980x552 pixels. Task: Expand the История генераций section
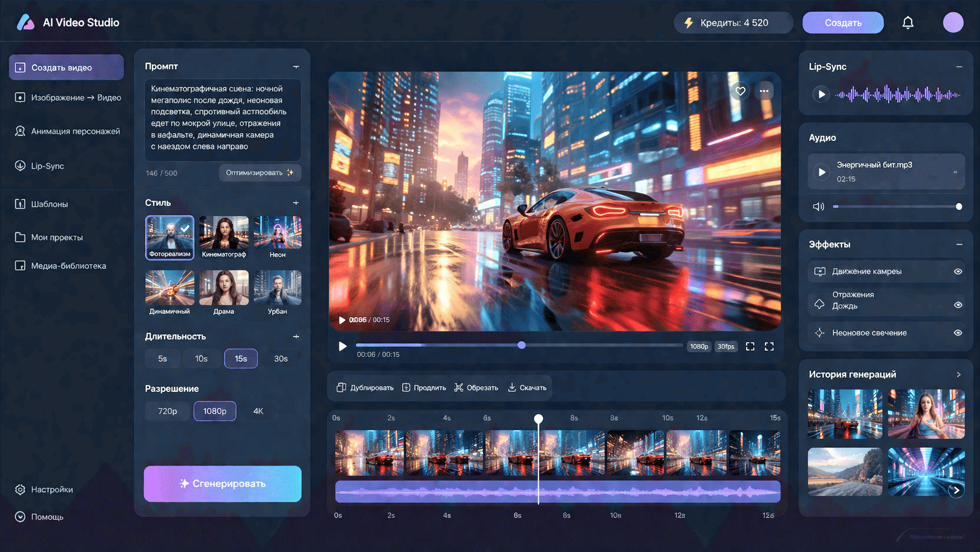pyautogui.click(x=959, y=374)
